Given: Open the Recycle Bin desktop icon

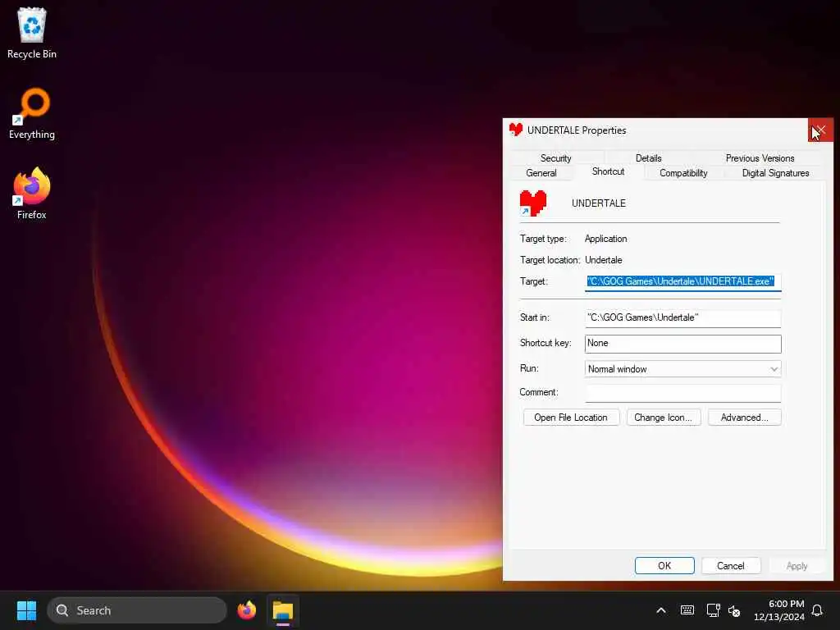Looking at the screenshot, I should [32, 33].
